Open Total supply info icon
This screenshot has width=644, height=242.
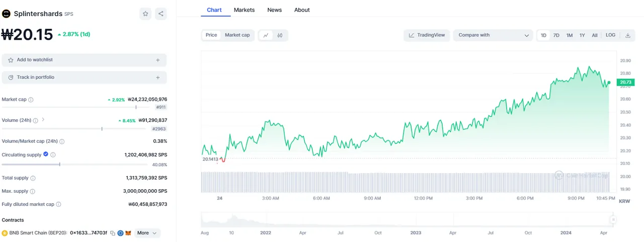tap(33, 178)
